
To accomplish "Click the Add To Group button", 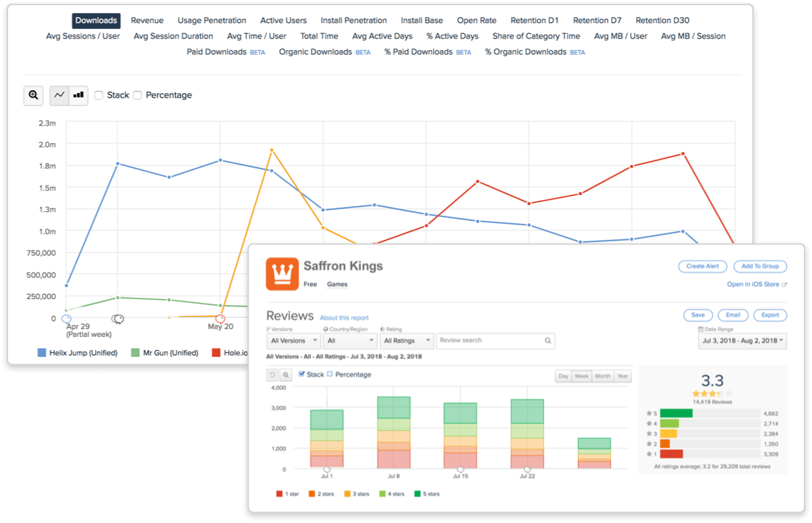I will tap(760, 267).
